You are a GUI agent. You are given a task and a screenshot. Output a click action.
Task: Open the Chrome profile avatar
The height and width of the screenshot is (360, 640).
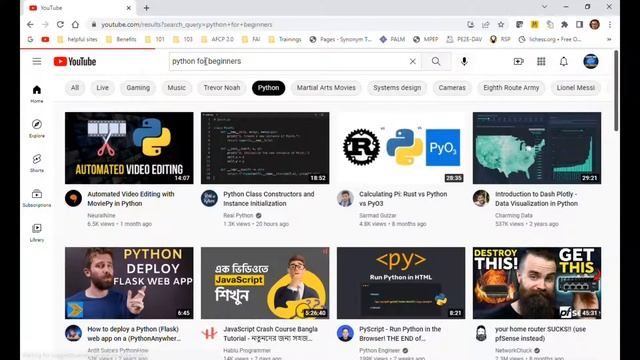click(x=595, y=24)
